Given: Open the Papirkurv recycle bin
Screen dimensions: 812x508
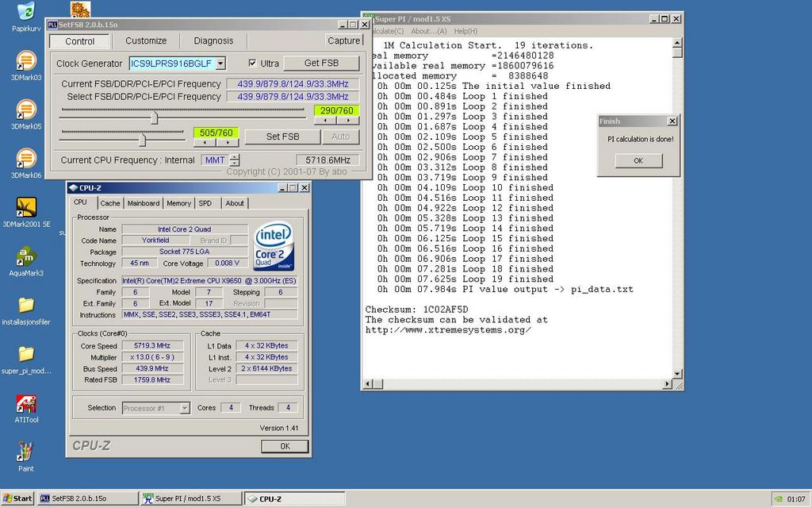Looking at the screenshot, I should pyautogui.click(x=26, y=12).
